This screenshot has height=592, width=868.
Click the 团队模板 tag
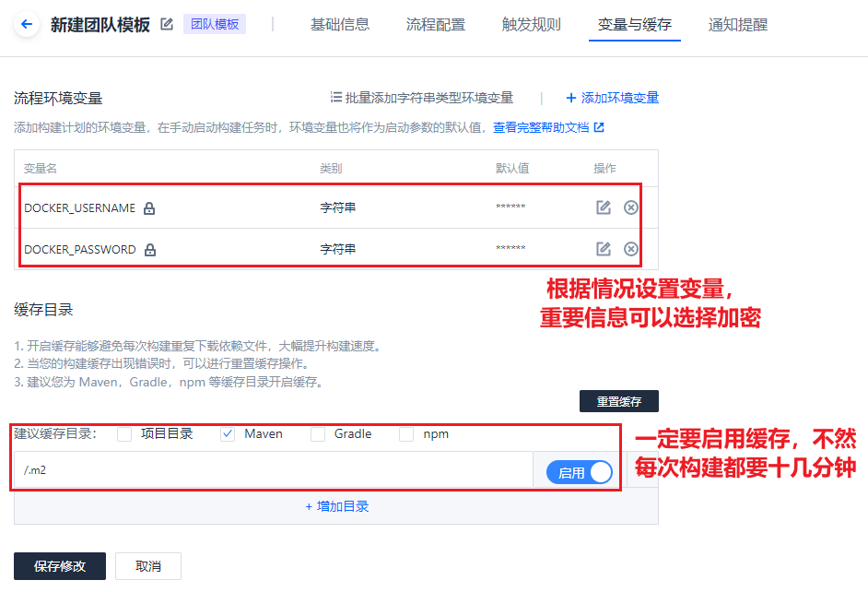pos(215,24)
